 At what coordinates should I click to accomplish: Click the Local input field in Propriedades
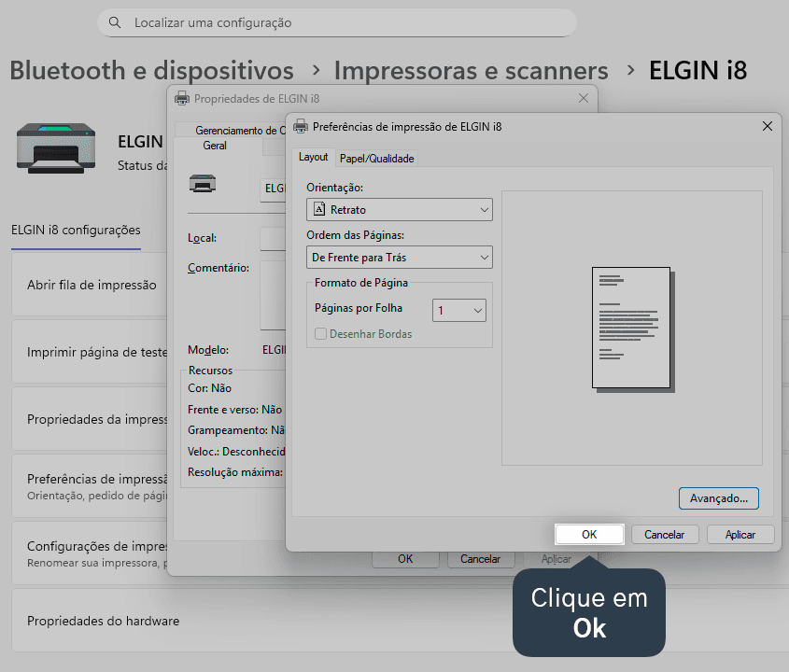(273, 239)
